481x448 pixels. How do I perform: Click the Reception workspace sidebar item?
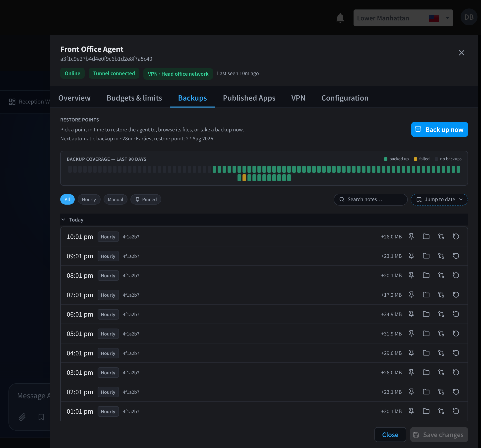[29, 102]
